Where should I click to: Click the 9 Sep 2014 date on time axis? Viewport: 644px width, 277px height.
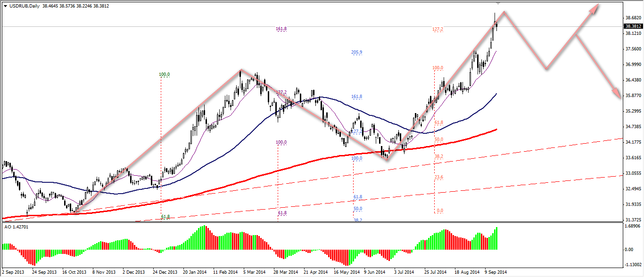tap(495, 272)
